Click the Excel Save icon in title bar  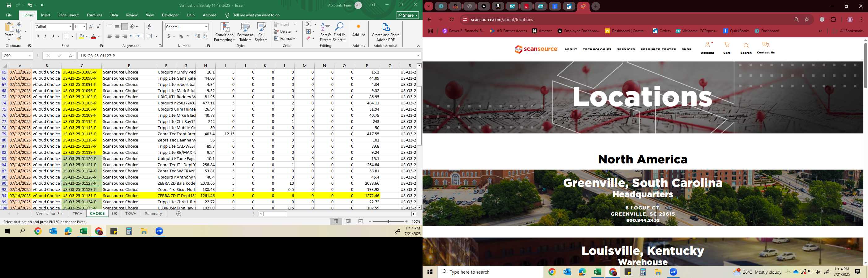click(9, 5)
